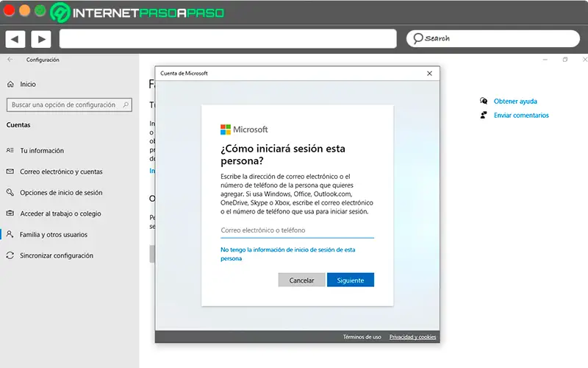
Task: Click the sync arrows icon
Action: pos(10,255)
